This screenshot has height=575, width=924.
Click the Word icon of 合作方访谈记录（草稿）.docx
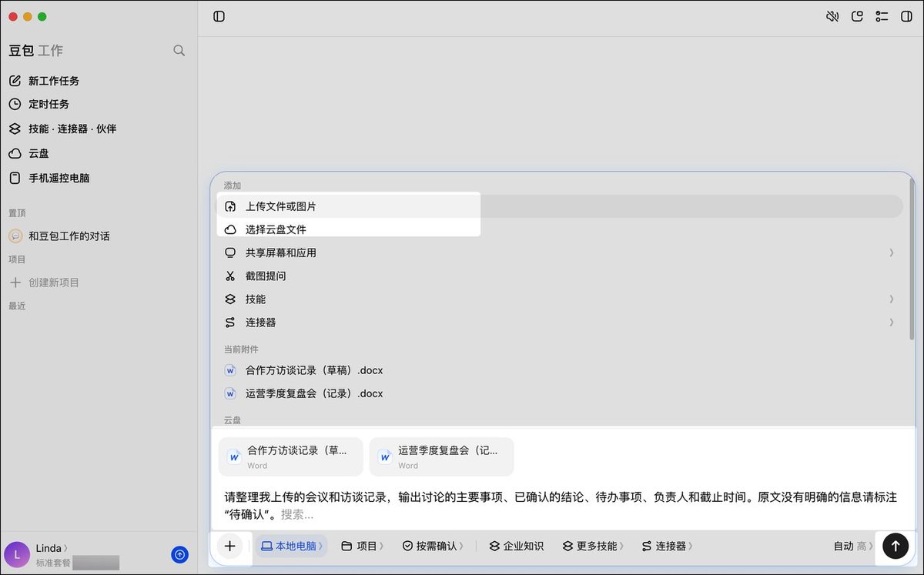(230, 370)
